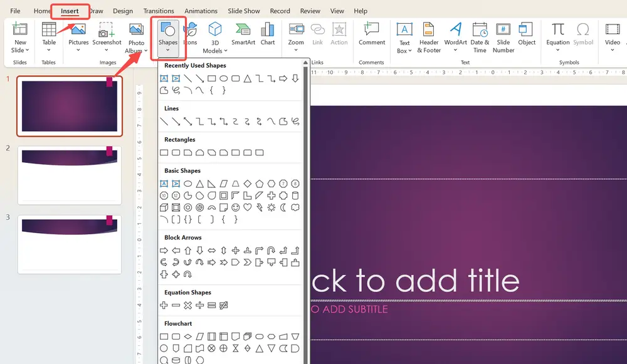The height and width of the screenshot is (364, 627).
Task: Choose the Not Equal equation shape
Action: pyautogui.click(x=224, y=306)
